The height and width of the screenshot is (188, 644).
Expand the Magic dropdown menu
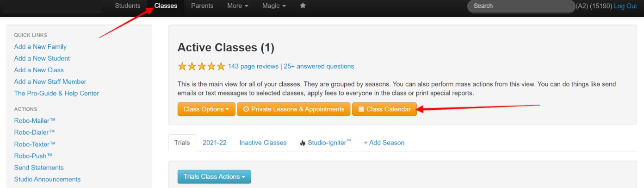pos(274,6)
